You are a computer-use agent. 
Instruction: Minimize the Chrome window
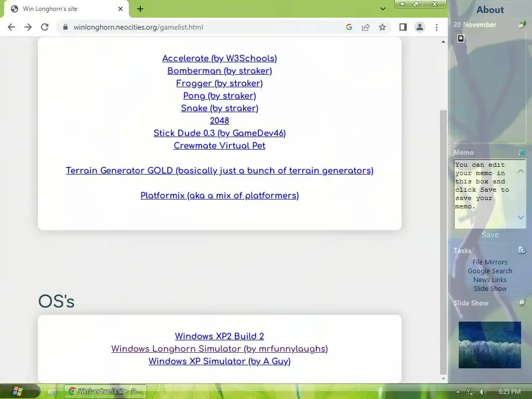[403, 4]
